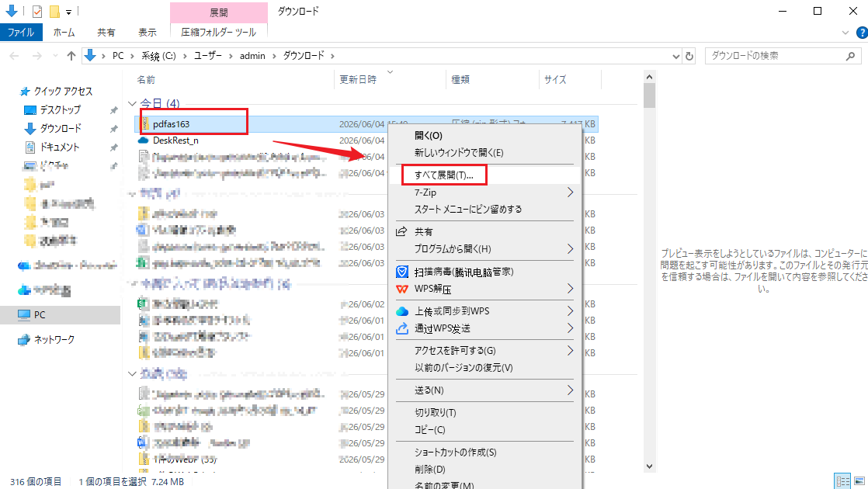The image size is (868, 489).
Task: Open address bar history dropdown
Action: click(x=676, y=56)
